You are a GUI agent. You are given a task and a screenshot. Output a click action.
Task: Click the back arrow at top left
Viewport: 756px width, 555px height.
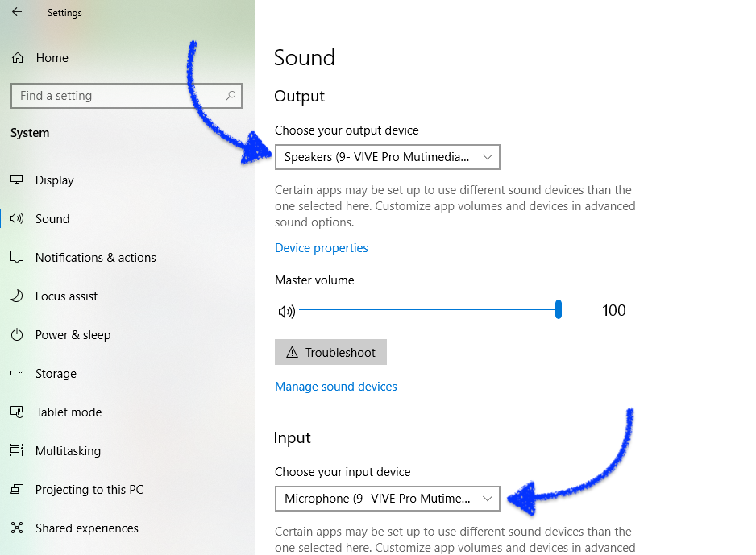[x=17, y=12]
